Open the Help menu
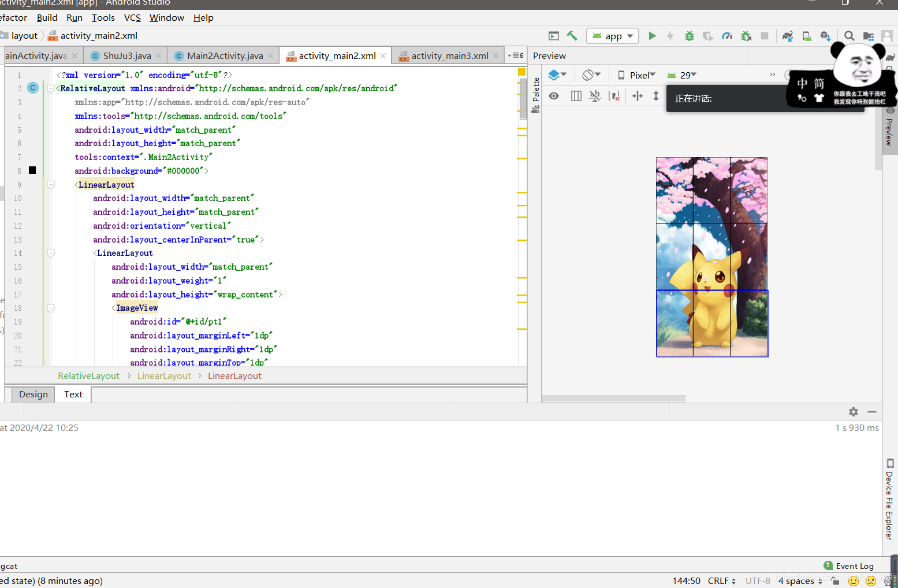The image size is (898, 588). click(203, 18)
